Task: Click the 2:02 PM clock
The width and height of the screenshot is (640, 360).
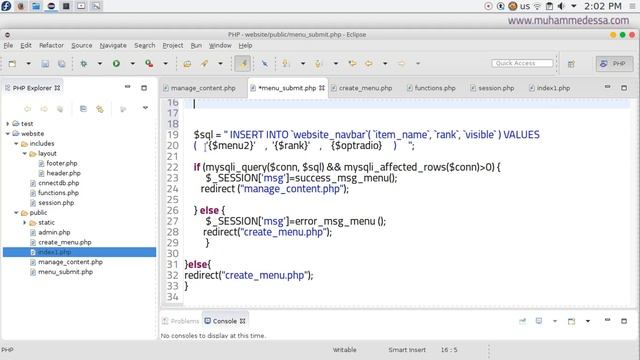Action: (602, 6)
